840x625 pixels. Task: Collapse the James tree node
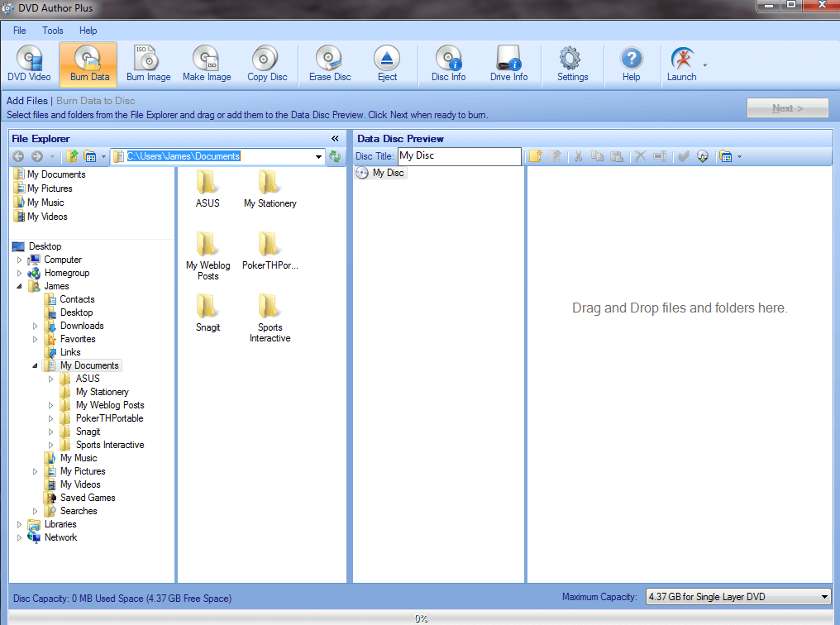click(19, 287)
